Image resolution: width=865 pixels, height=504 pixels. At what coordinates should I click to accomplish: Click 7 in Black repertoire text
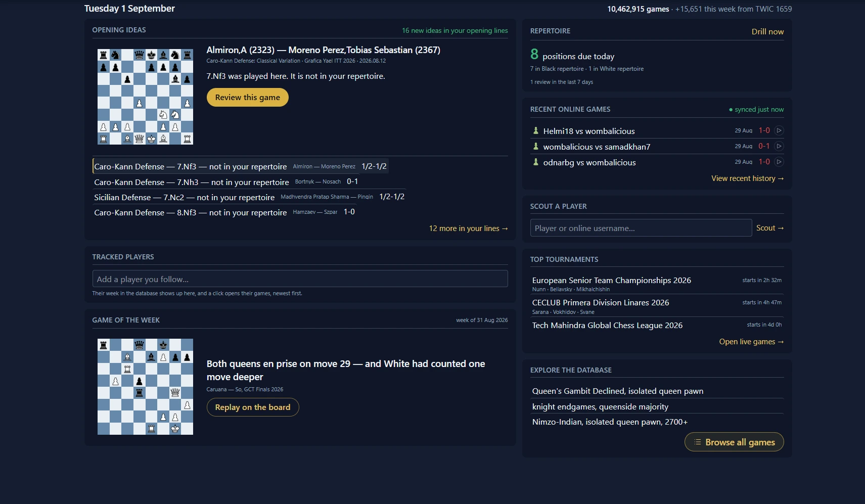pos(557,69)
